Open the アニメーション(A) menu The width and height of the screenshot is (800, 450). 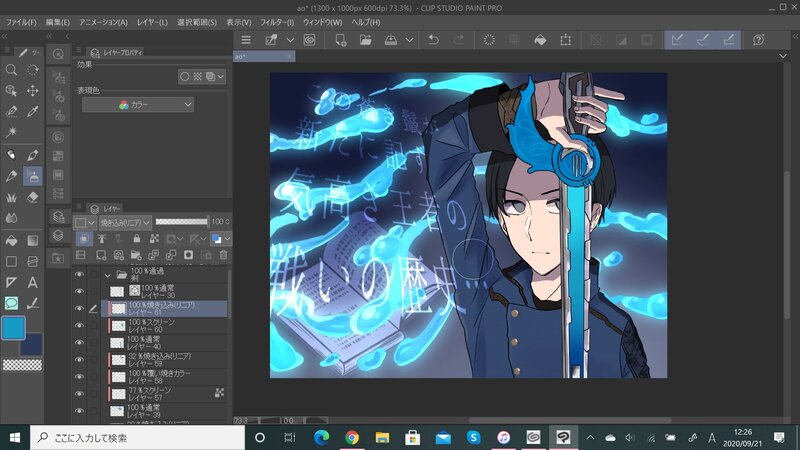click(x=103, y=22)
